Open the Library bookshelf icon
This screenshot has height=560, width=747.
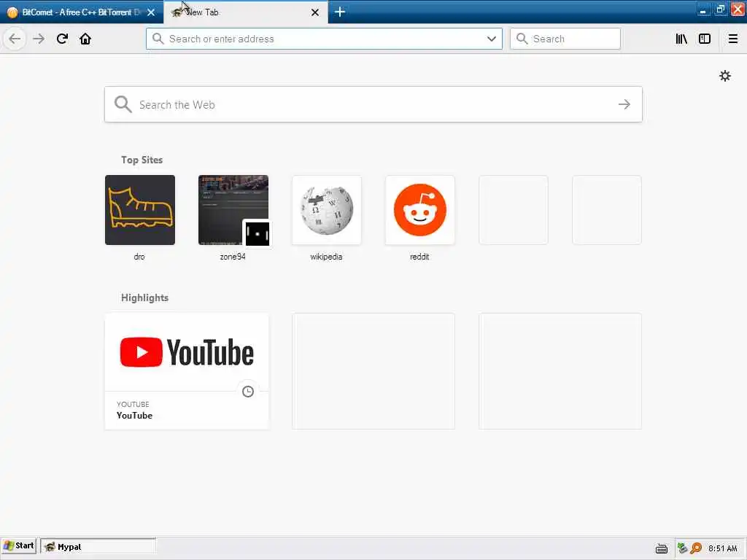[x=681, y=39]
